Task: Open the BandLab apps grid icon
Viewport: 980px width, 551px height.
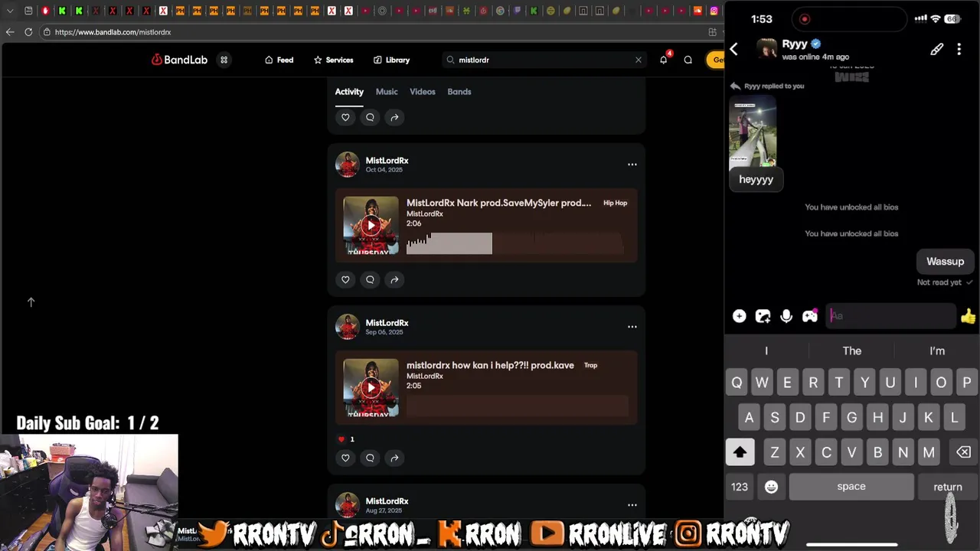Action: coord(224,60)
